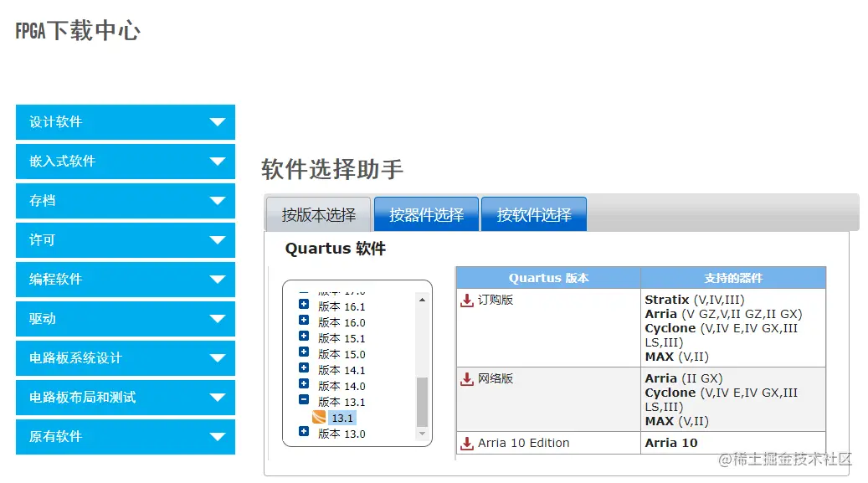Image resolution: width=868 pixels, height=483 pixels.
Task: Open the Arria 10 Edition link
Action: pyautogui.click(x=524, y=443)
